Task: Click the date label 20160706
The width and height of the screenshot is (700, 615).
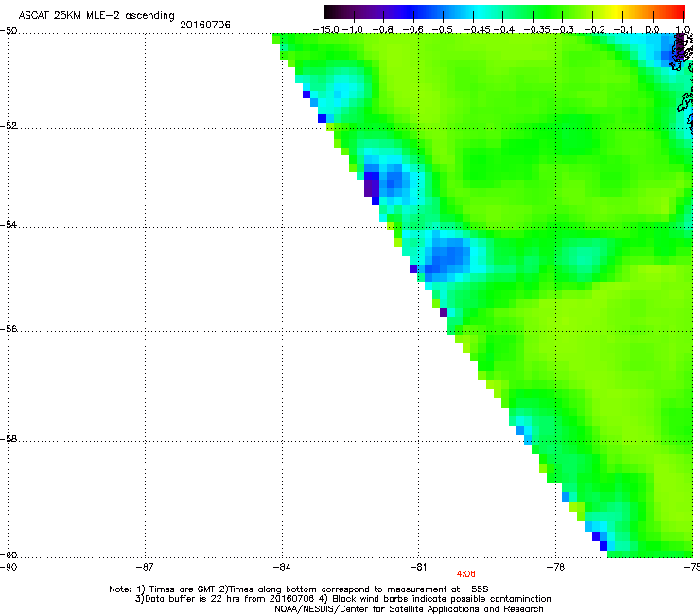Action: click(x=205, y=25)
